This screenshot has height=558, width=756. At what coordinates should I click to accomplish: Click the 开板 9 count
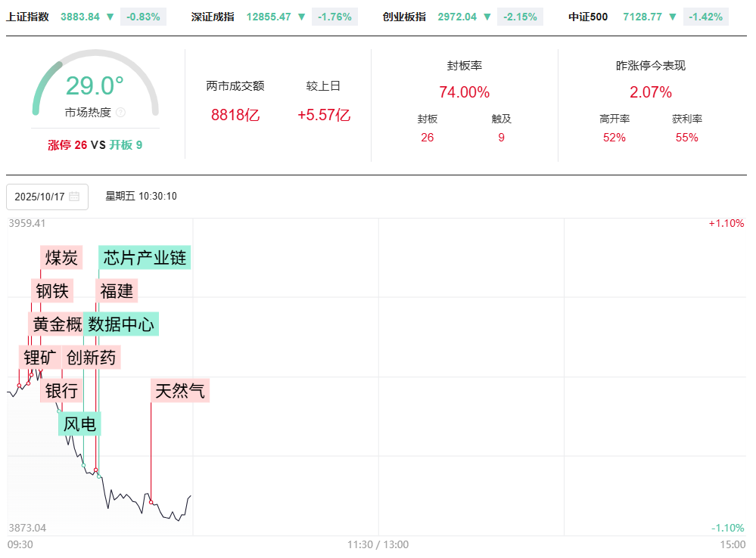pyautogui.click(x=126, y=145)
